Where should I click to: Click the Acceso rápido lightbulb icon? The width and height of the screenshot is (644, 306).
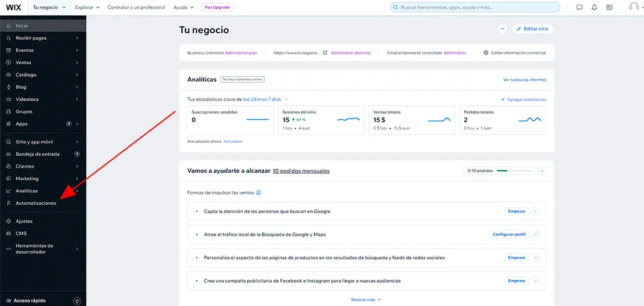tap(77, 301)
